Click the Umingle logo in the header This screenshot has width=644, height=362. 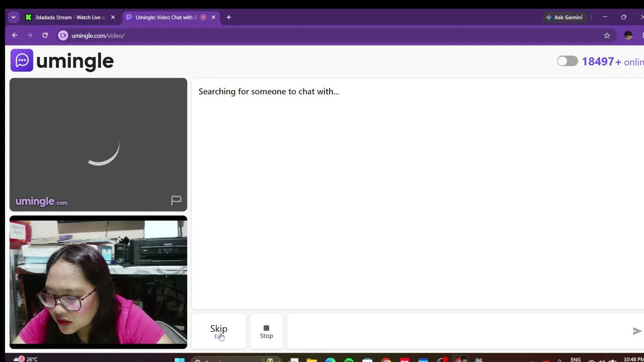(62, 61)
